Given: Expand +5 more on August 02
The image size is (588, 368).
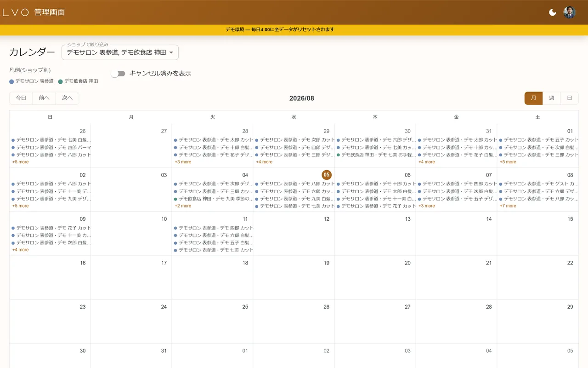Looking at the screenshot, I should click(x=21, y=206).
